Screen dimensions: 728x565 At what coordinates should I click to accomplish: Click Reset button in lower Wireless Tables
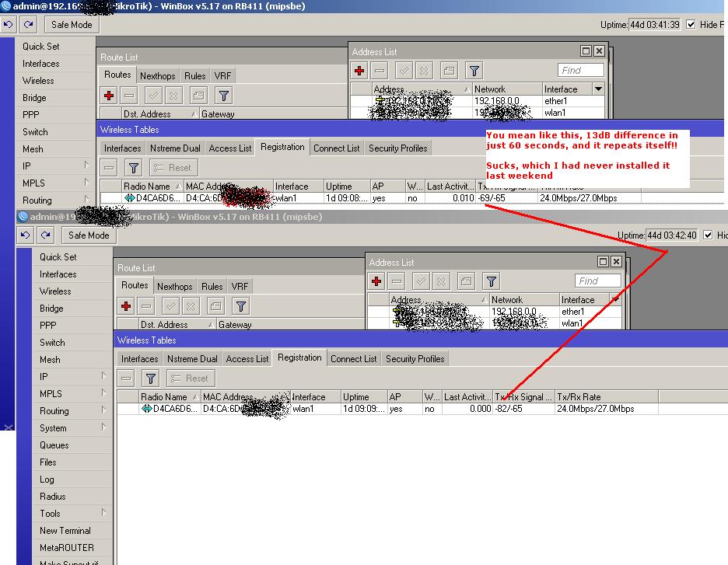tap(191, 378)
